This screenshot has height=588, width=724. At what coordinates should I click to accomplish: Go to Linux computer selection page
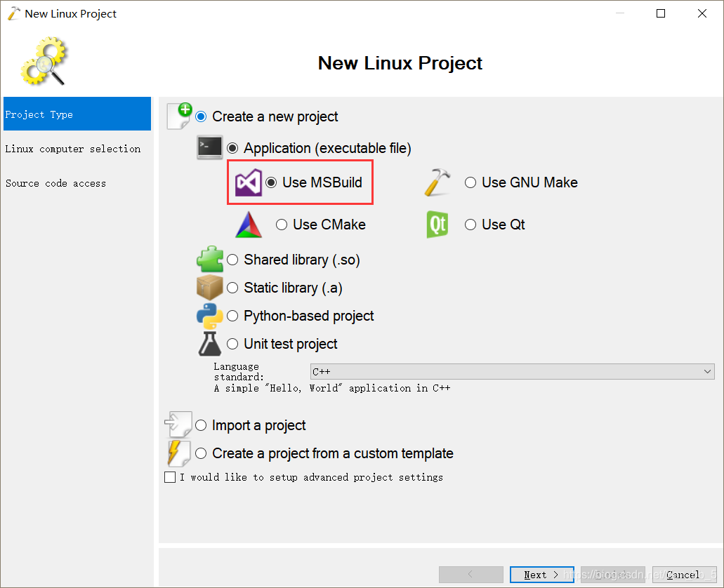(73, 149)
